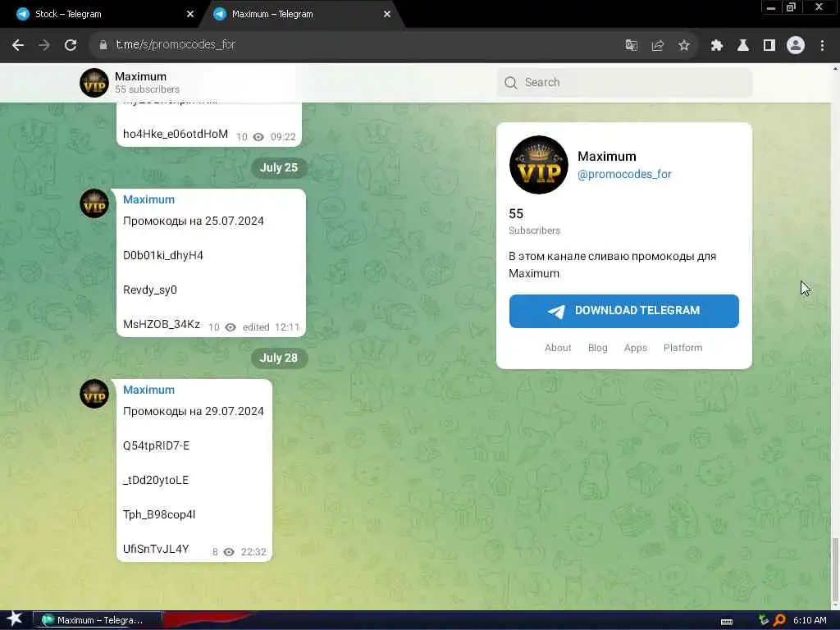Click the share page icon
This screenshot has height=630, width=840.
(x=657, y=46)
